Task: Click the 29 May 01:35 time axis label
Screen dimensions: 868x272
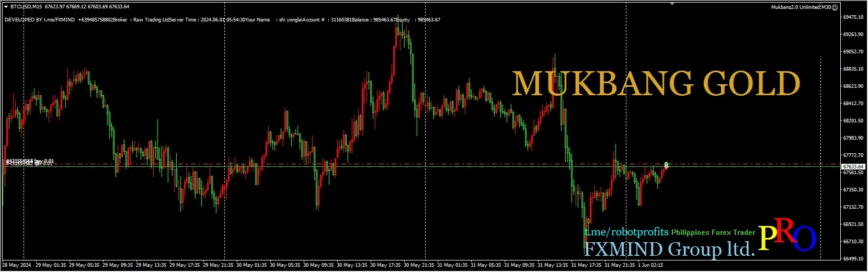Action: pyautogui.click(x=51, y=265)
